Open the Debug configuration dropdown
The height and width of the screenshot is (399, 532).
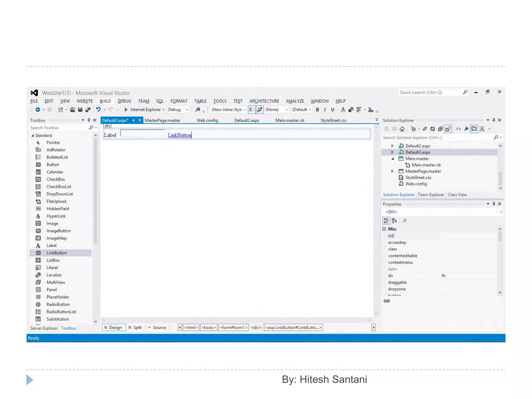click(187, 110)
